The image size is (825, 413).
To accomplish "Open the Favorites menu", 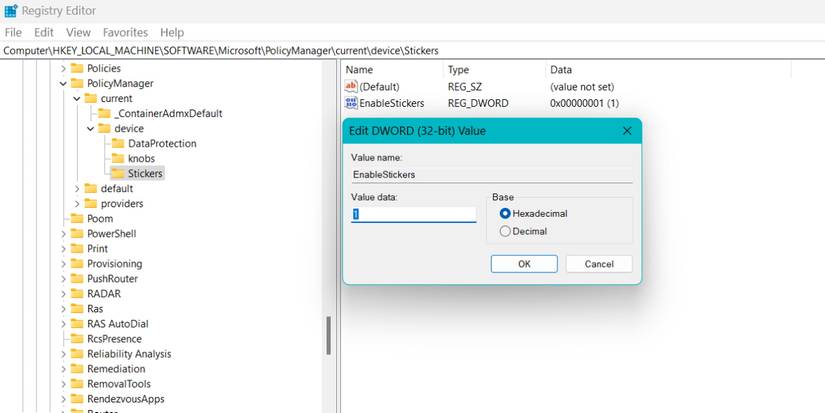I will pos(125,33).
